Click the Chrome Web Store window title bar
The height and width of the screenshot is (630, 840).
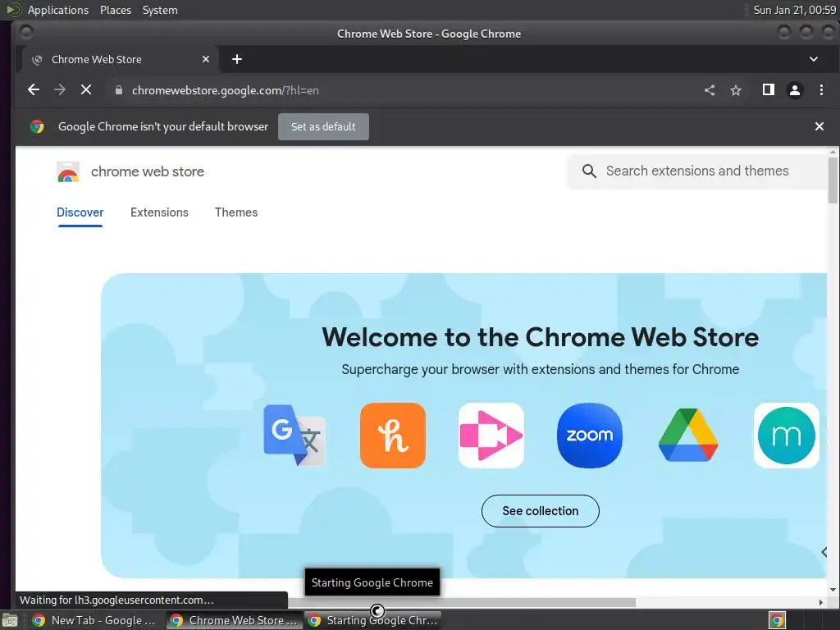click(428, 34)
